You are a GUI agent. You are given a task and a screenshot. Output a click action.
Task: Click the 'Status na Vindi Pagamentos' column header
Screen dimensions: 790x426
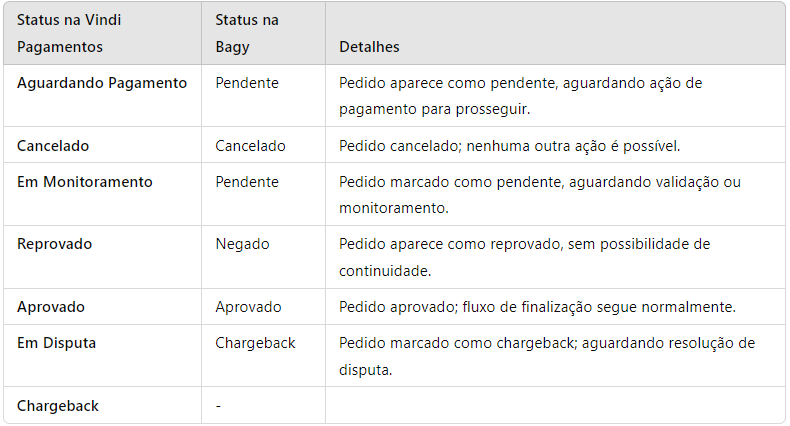pos(69,33)
